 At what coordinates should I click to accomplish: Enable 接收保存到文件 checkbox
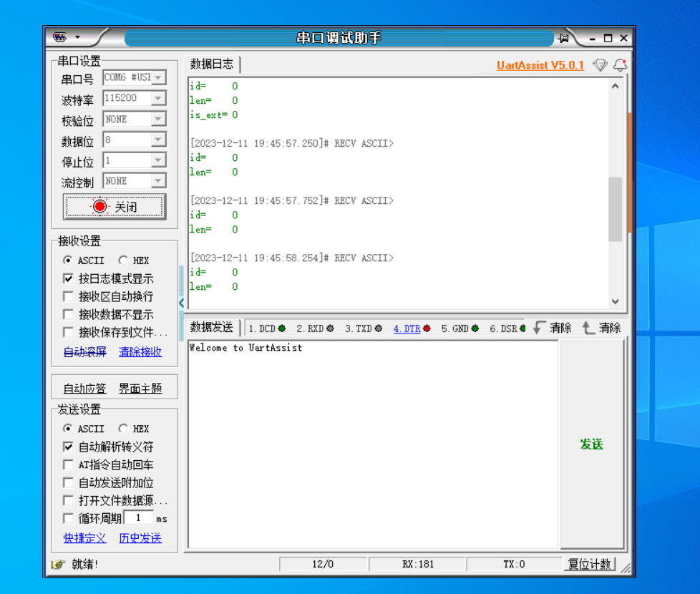[68, 333]
